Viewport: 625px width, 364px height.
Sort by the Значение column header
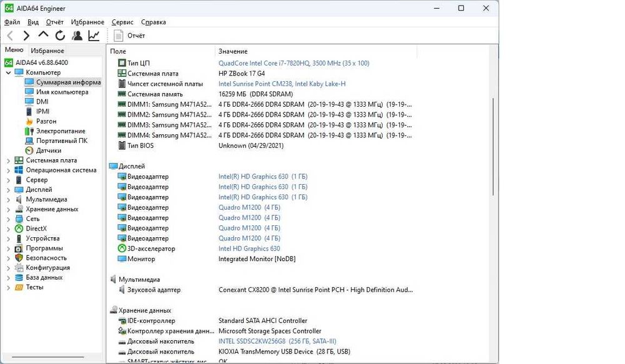[x=316, y=51]
